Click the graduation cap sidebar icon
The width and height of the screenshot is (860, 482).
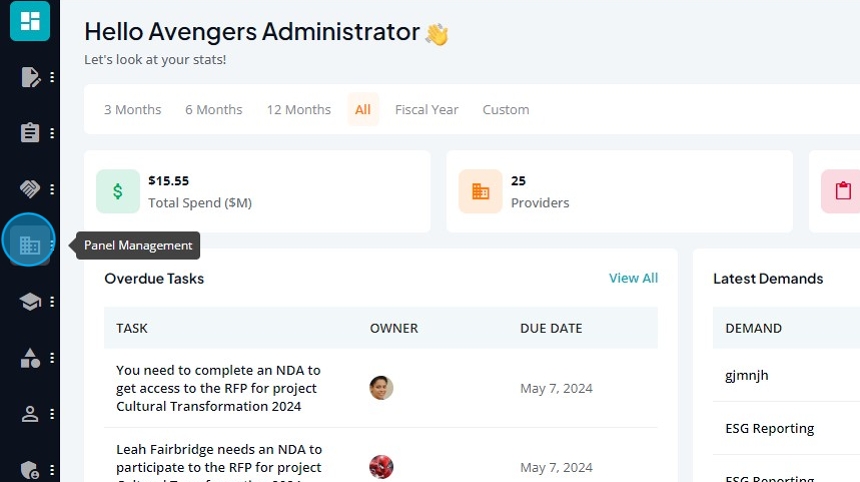(x=30, y=302)
